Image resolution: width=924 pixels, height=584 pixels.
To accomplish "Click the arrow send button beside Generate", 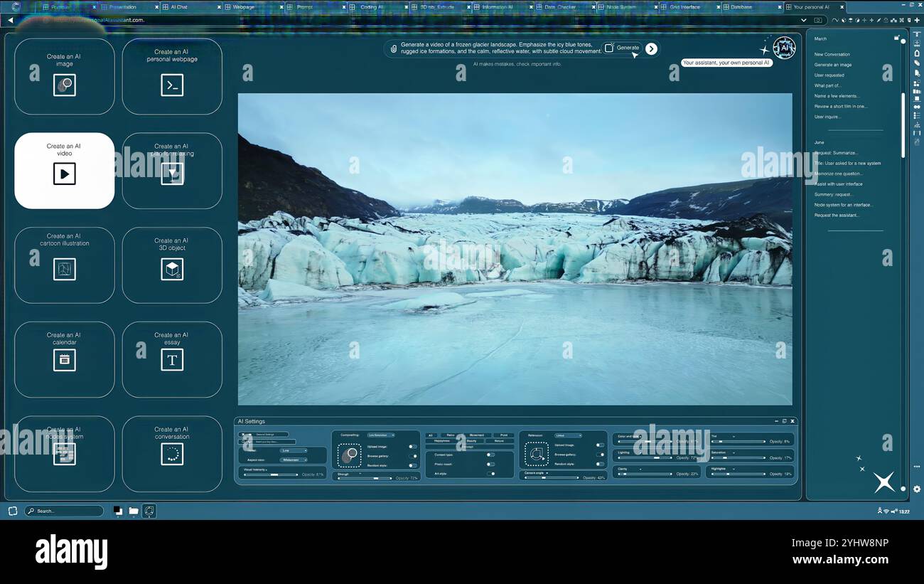I will click(651, 48).
